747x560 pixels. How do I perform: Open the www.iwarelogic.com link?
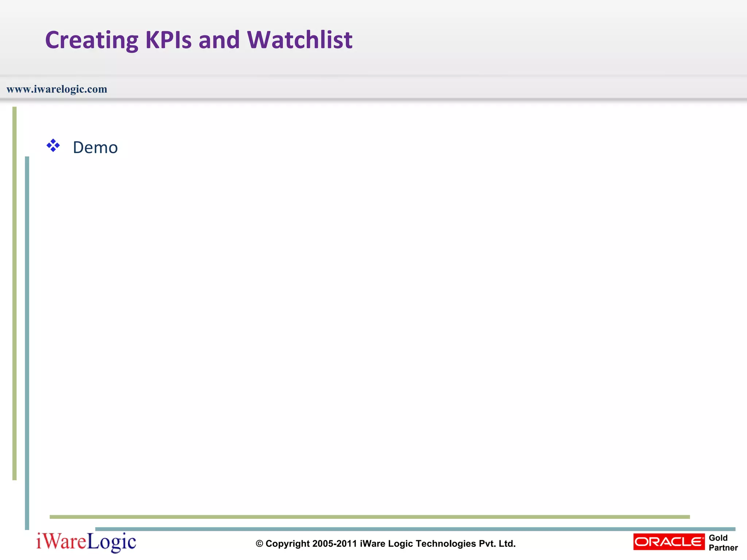tap(57, 89)
